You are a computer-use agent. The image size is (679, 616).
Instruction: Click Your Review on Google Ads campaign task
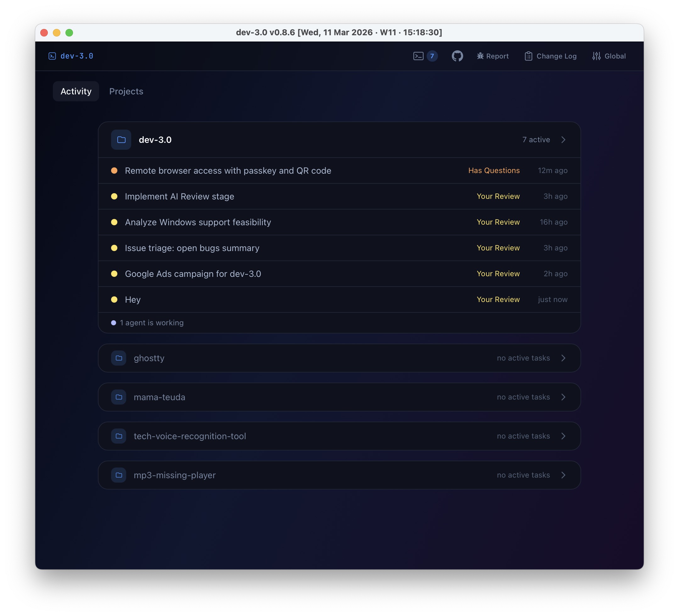click(498, 273)
